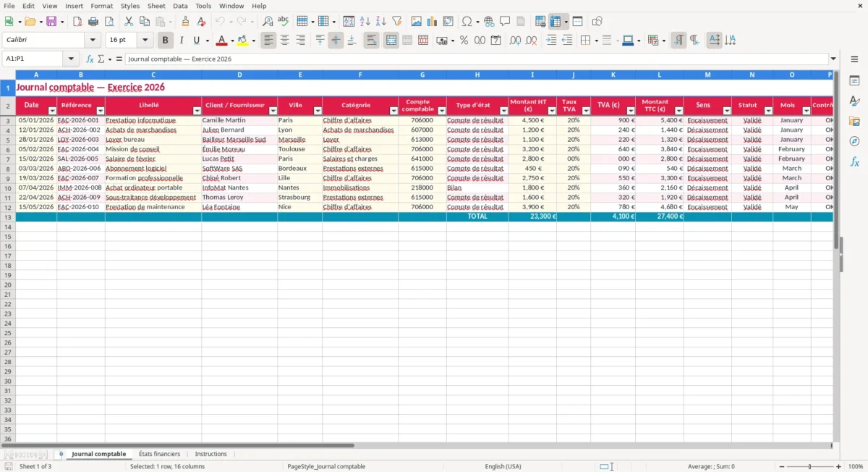The width and height of the screenshot is (868, 472).
Task: Expand the formula bar
Action: click(x=833, y=59)
